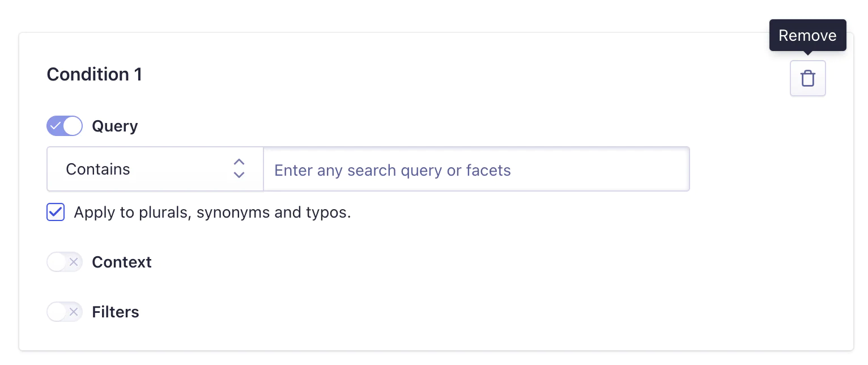Click the X icon in the Filters switch

(x=73, y=312)
